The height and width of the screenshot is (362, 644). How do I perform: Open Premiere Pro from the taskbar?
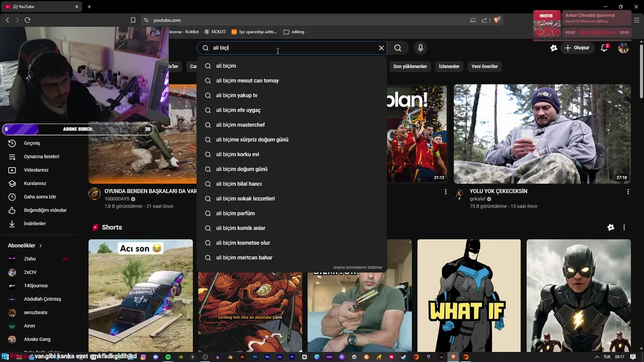pyautogui.click(x=292, y=357)
